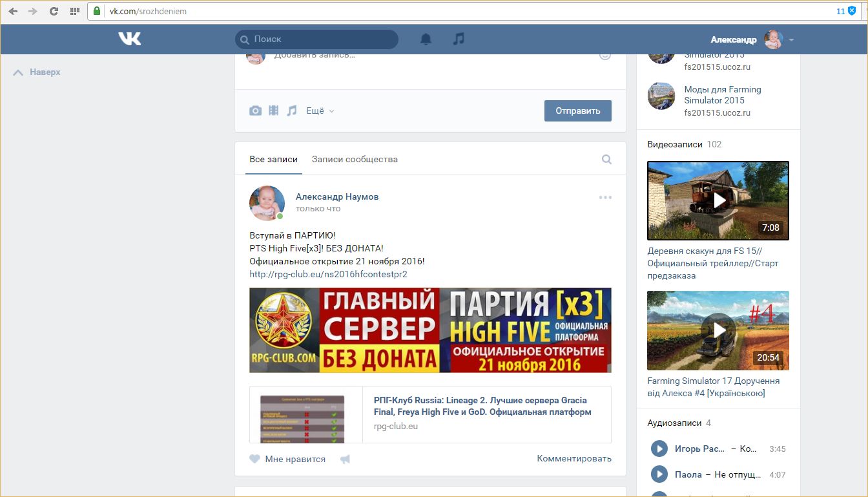Open post author's baby avatar

pos(267,203)
